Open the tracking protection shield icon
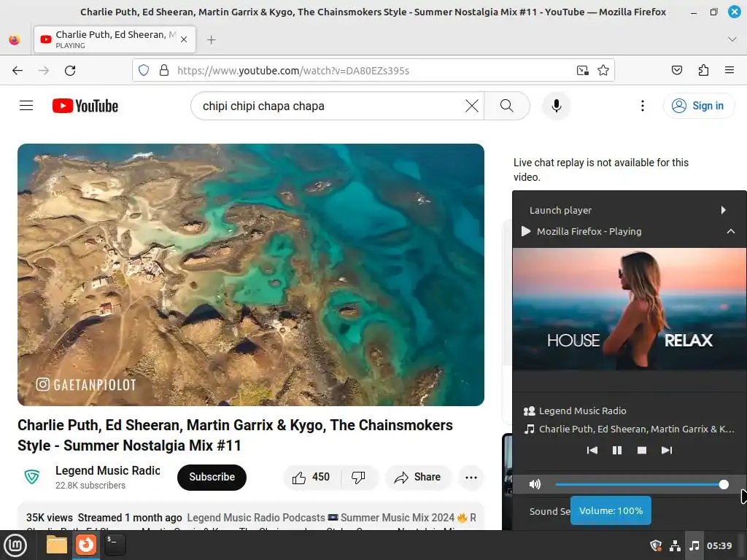 point(144,71)
